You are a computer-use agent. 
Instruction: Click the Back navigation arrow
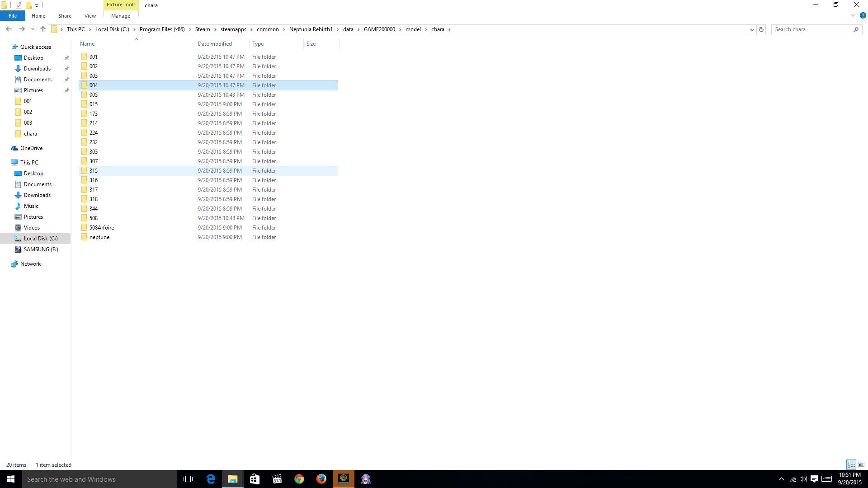[x=9, y=29]
